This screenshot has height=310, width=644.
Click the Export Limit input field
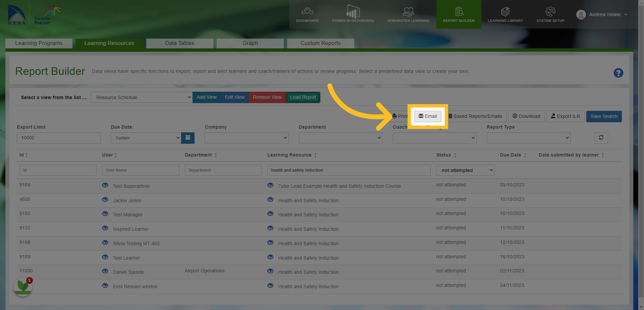point(59,138)
